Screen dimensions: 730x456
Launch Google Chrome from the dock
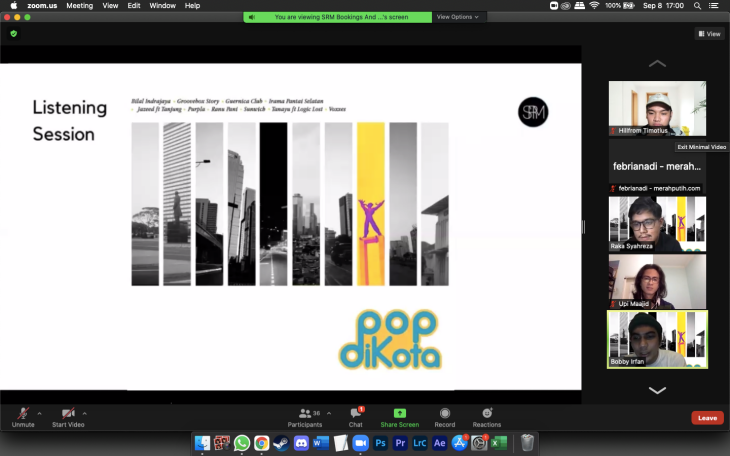click(x=262, y=443)
